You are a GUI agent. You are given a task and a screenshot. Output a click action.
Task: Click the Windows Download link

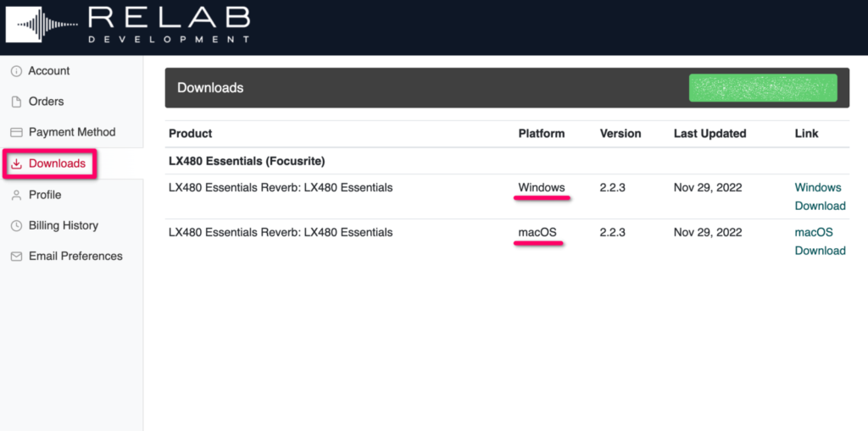820,196
